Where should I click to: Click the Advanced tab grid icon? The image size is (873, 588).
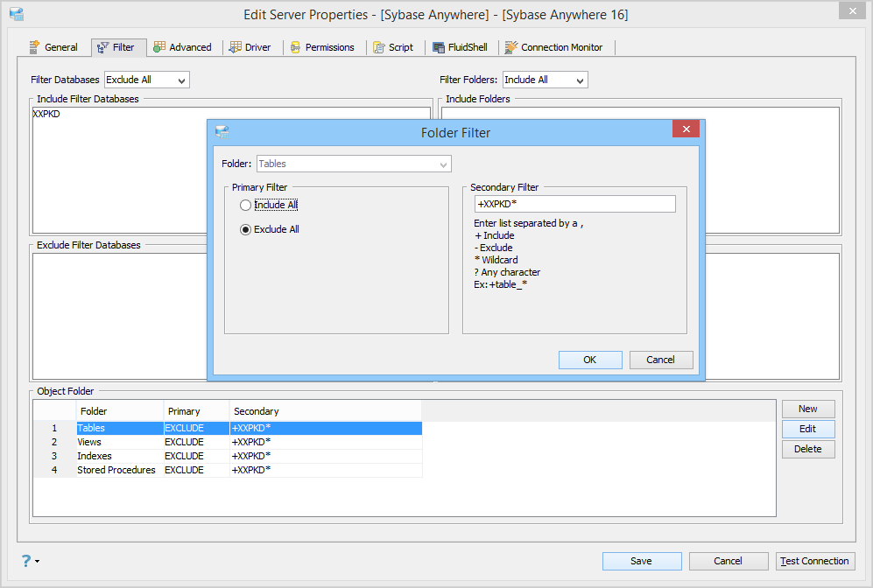point(159,47)
